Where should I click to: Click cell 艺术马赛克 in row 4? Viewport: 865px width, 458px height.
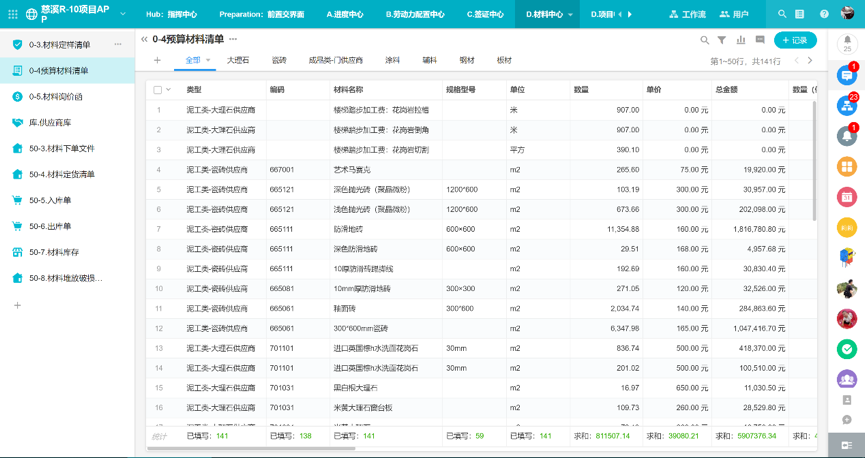[386, 169]
